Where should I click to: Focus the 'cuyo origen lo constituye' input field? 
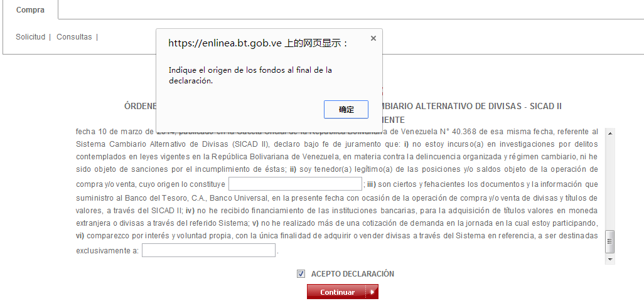pyautogui.click(x=295, y=184)
